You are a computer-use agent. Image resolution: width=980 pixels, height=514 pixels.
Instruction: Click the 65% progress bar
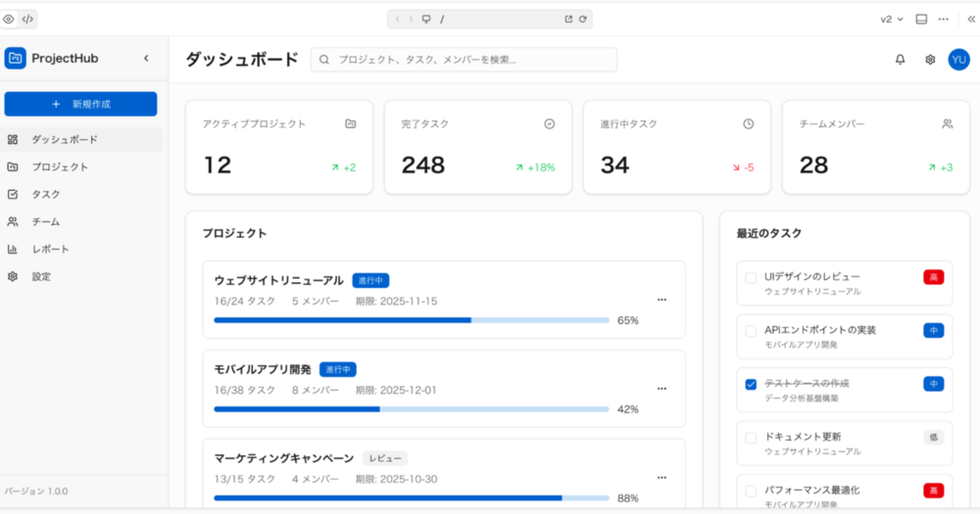[412, 320]
